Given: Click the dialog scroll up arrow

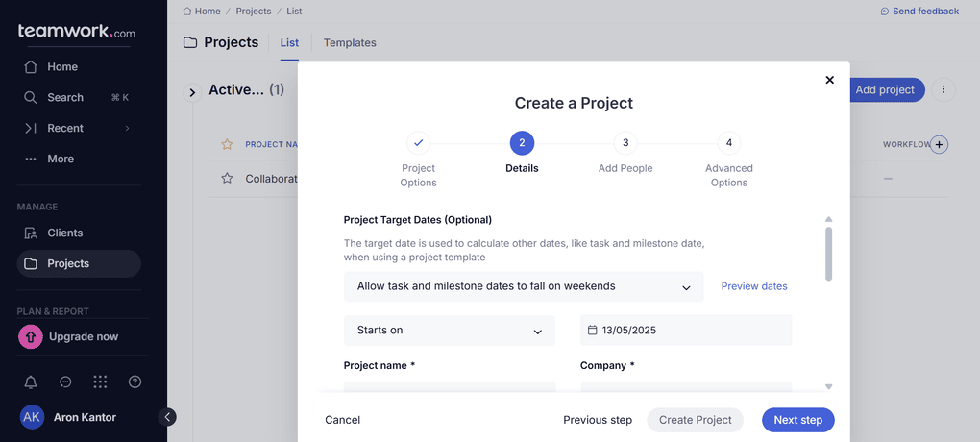Looking at the screenshot, I should click(x=829, y=219).
